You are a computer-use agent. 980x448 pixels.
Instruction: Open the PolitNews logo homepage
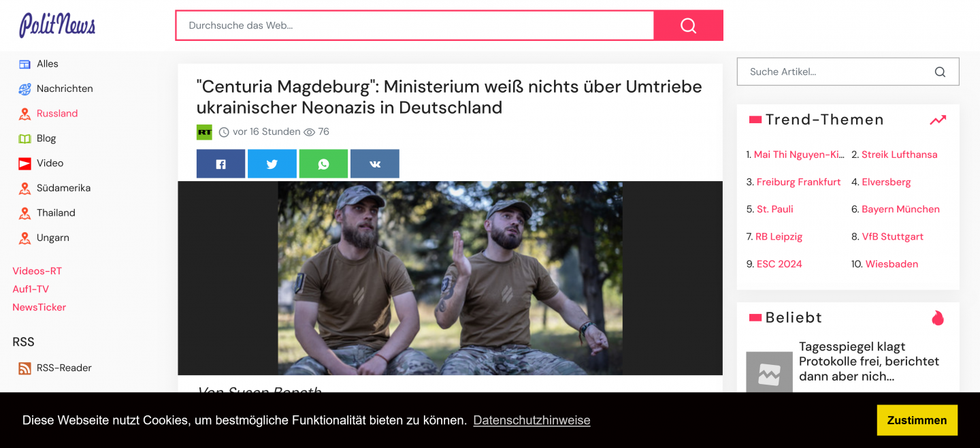57,25
